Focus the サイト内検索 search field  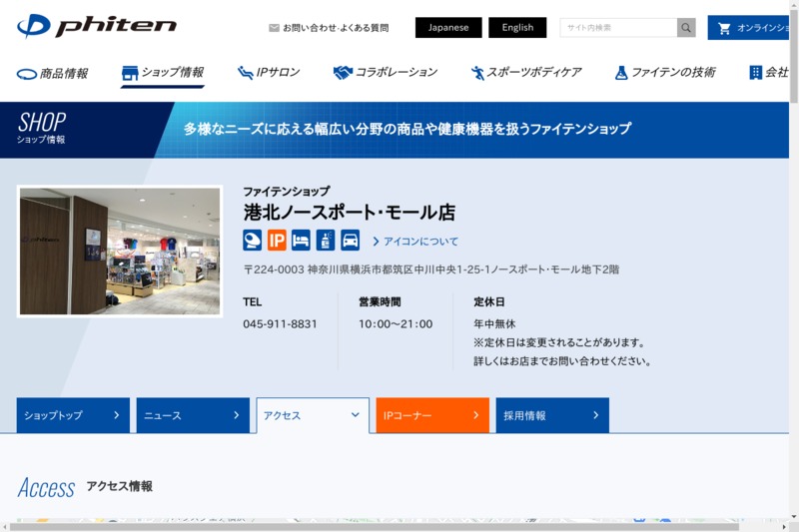618,28
